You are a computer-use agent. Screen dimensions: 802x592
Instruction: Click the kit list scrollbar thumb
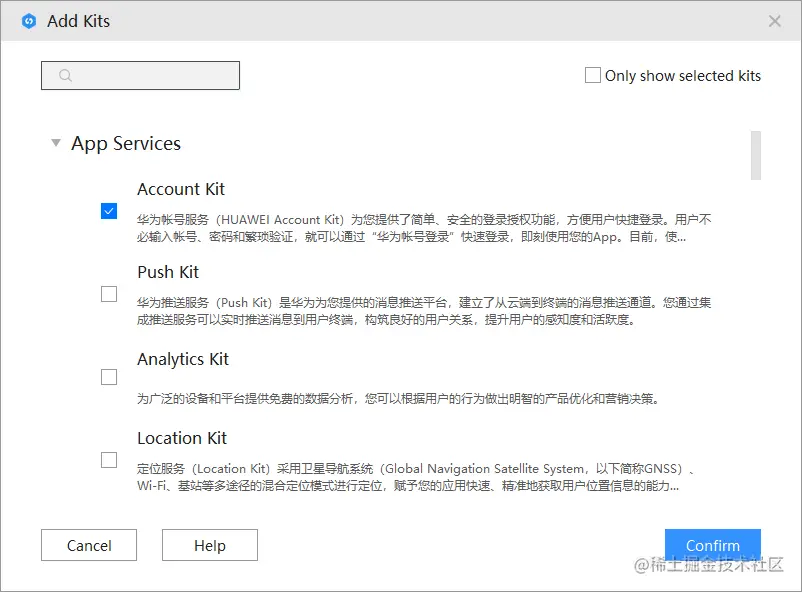click(755, 156)
